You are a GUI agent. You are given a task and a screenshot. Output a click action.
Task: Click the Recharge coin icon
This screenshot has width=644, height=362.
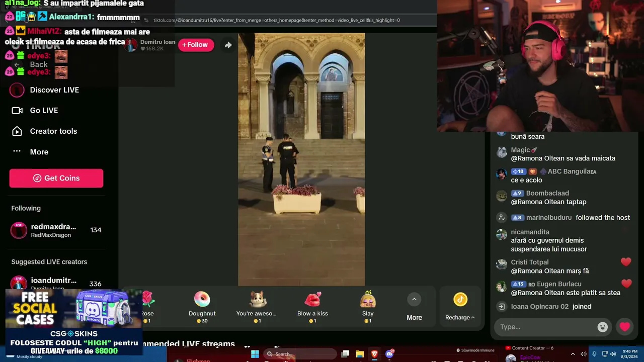pos(460,300)
